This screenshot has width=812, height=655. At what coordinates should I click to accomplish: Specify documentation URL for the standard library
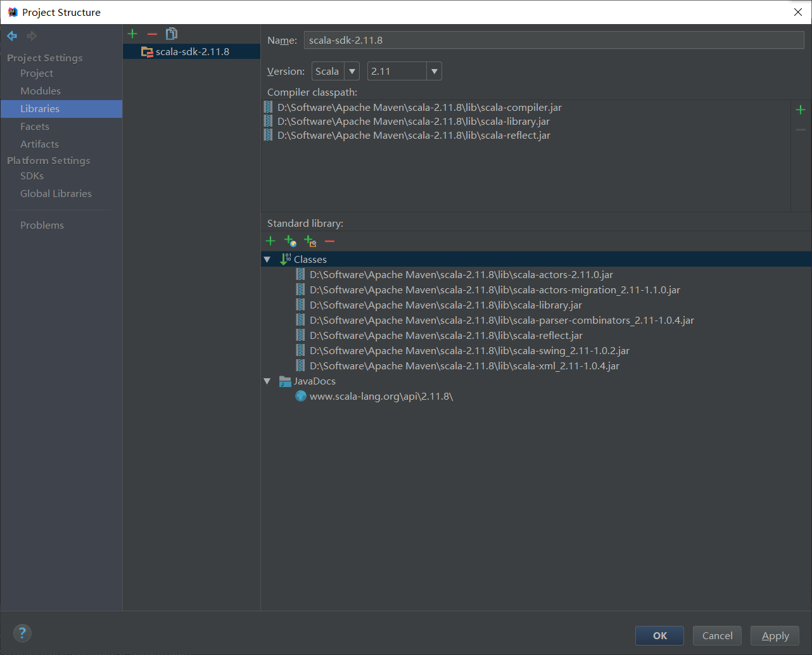pos(290,241)
